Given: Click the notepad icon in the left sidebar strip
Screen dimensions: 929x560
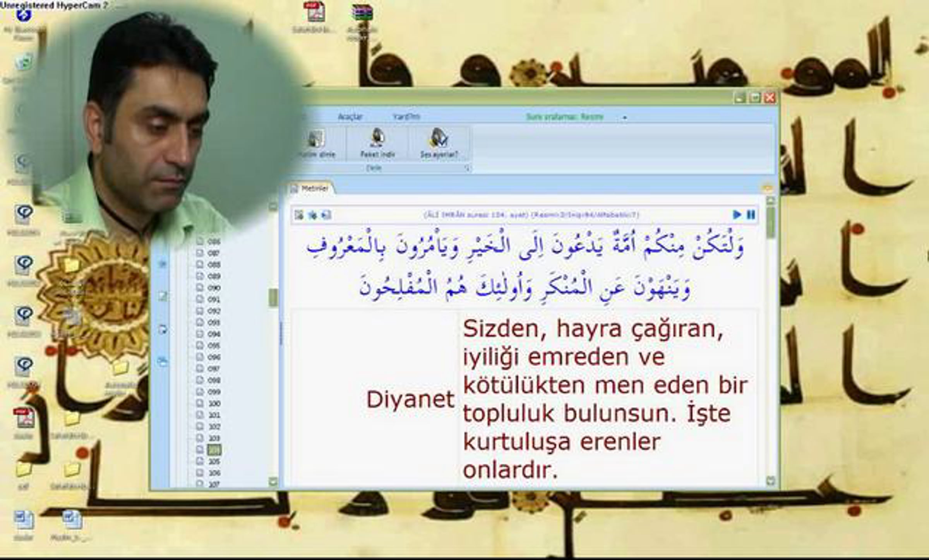Looking at the screenshot, I should [163, 296].
